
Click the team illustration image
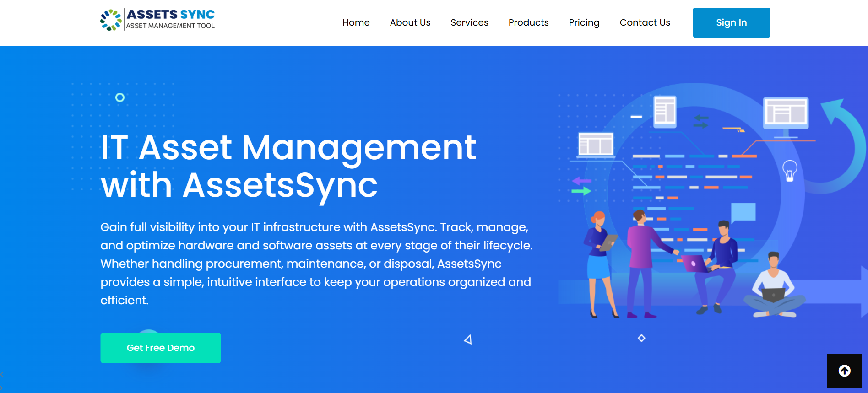pyautogui.click(x=712, y=201)
